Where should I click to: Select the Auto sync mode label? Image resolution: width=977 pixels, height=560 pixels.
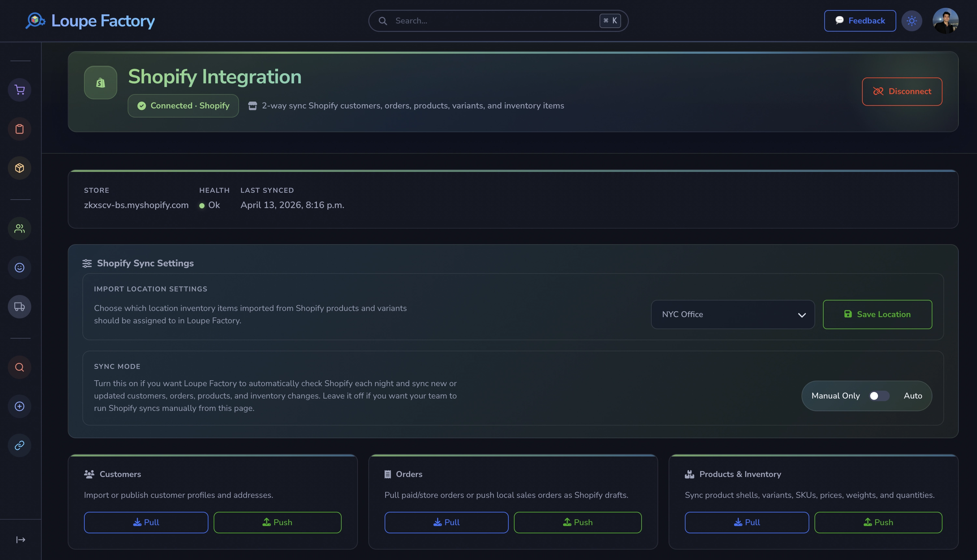pos(913,396)
